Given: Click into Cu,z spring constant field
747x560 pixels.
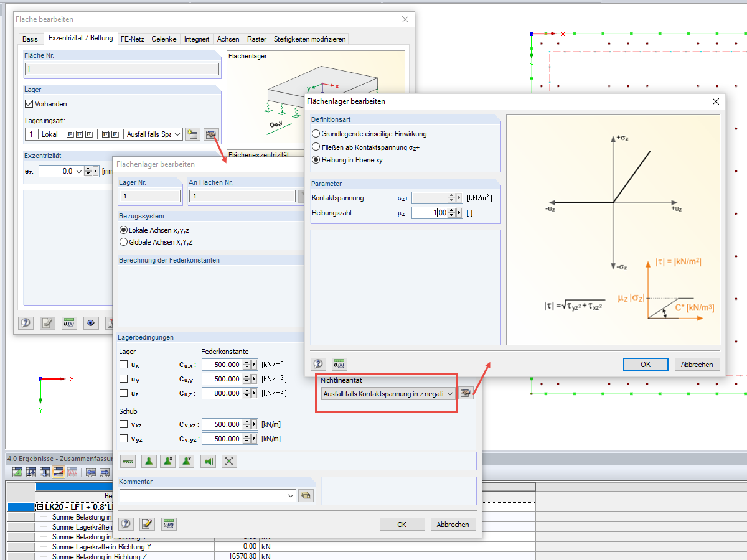Looking at the screenshot, I should click(x=222, y=393).
